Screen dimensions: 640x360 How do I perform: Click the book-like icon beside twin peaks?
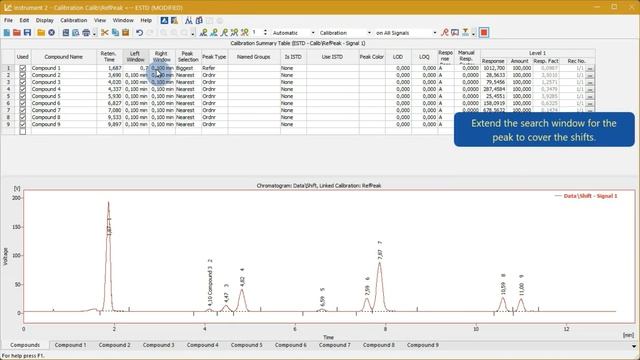point(199,20)
